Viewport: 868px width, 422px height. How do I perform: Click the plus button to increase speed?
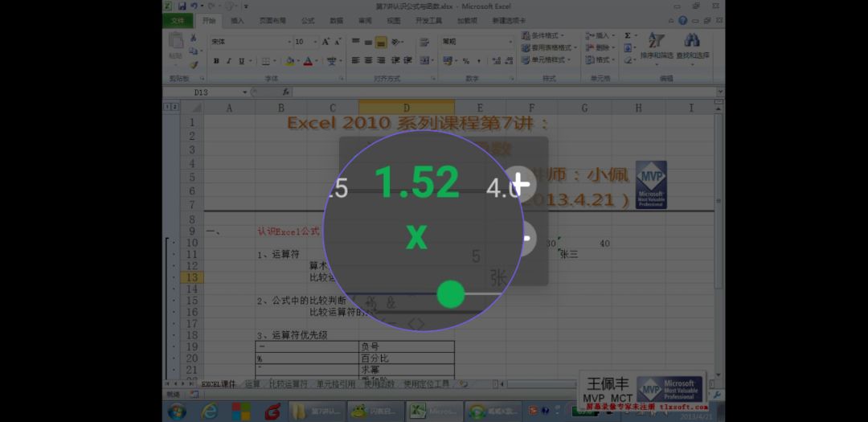(x=518, y=183)
